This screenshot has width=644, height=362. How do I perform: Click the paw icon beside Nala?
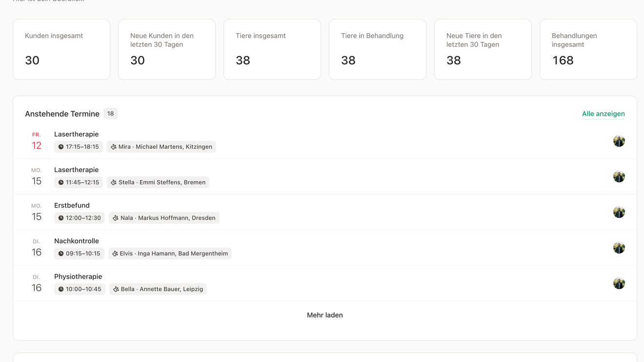pos(116,218)
